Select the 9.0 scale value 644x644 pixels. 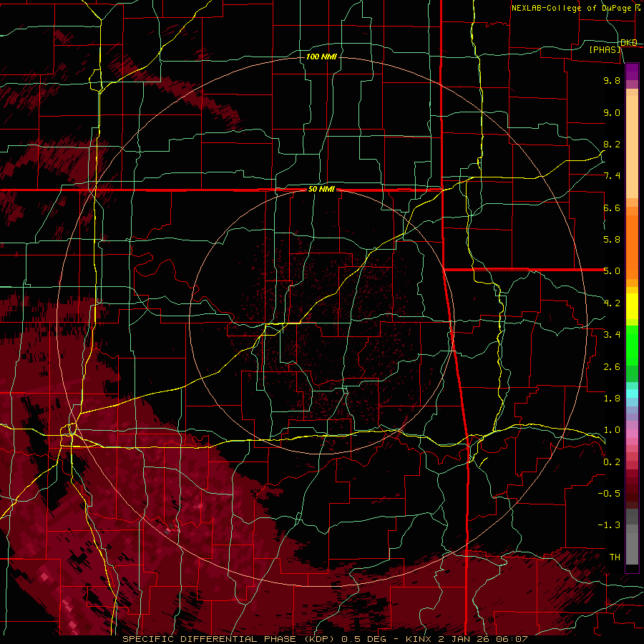tap(612, 112)
